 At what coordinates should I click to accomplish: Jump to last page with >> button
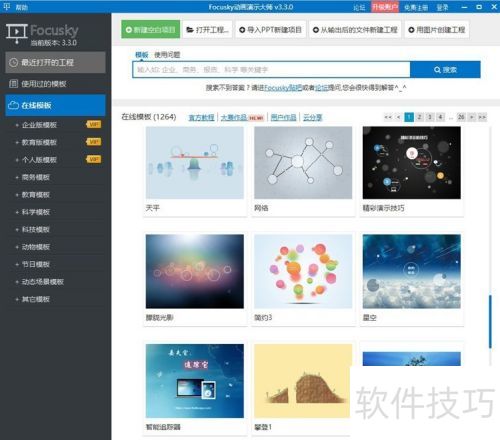(x=482, y=117)
